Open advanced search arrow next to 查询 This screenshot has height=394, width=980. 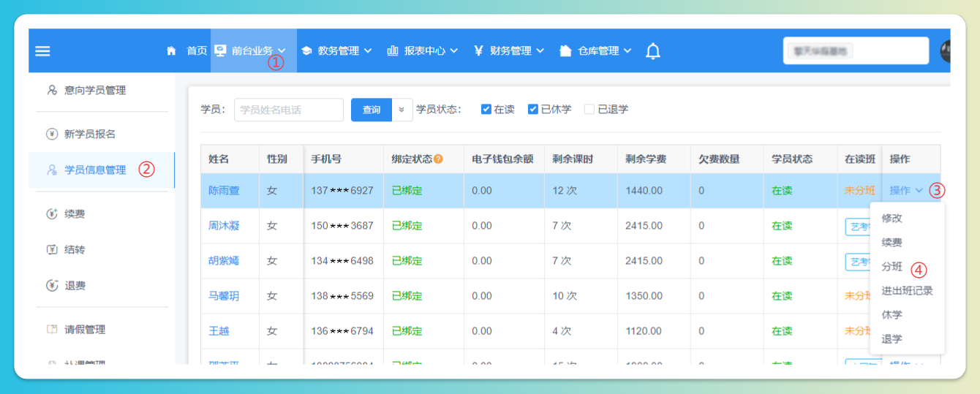[402, 110]
